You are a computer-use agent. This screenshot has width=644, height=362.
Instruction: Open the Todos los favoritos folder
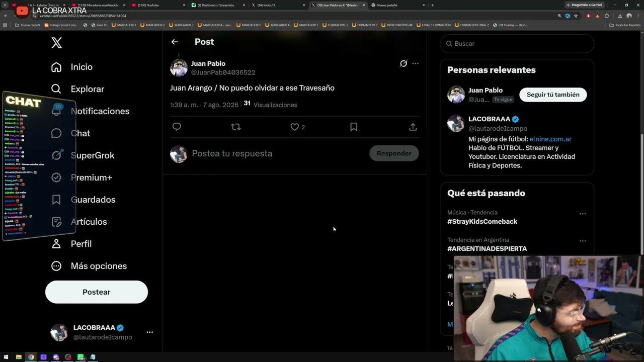(625, 25)
